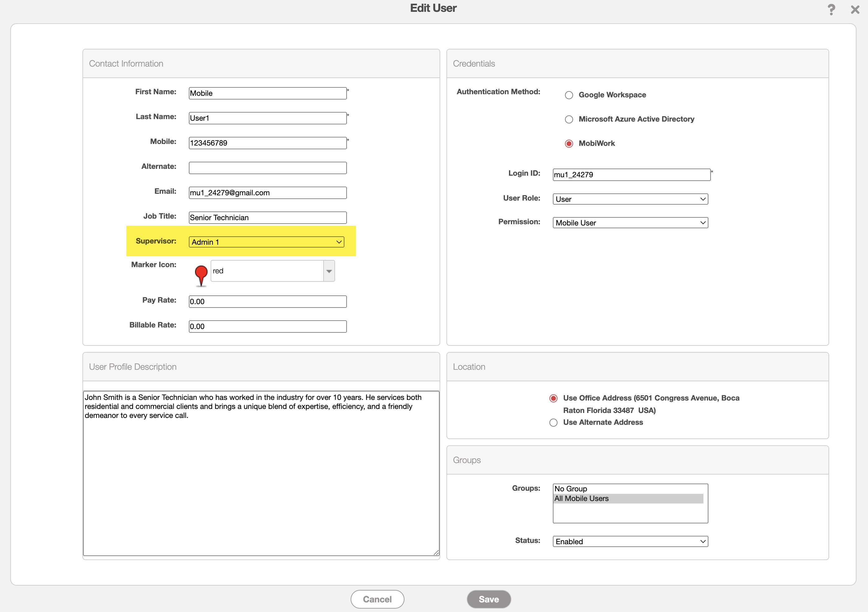Select Use Office Address radio button
The width and height of the screenshot is (868, 612).
pyautogui.click(x=553, y=398)
